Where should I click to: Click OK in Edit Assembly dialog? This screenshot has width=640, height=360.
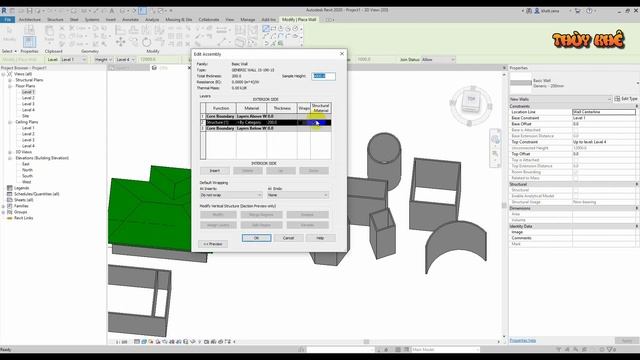[x=256, y=238]
